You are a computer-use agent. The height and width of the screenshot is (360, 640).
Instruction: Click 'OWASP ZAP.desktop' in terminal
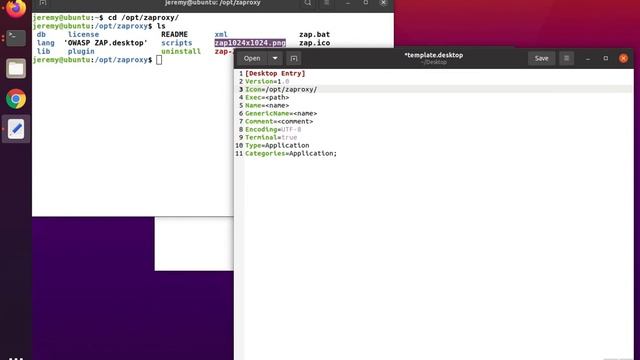click(x=106, y=43)
